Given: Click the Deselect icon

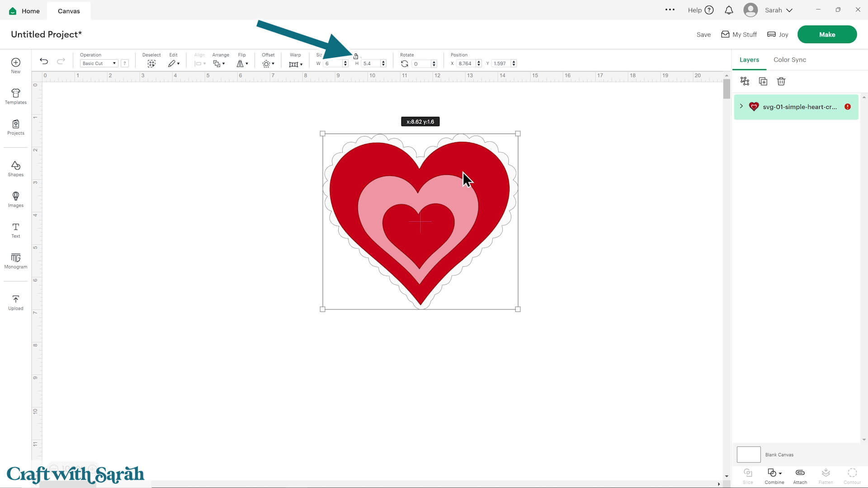Looking at the screenshot, I should (x=151, y=64).
